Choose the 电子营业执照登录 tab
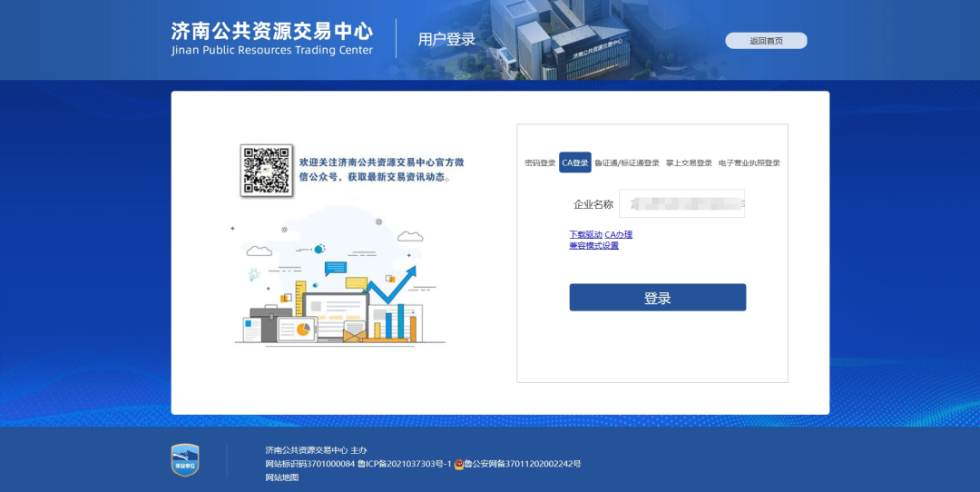Image resolution: width=980 pixels, height=492 pixels. click(x=750, y=163)
